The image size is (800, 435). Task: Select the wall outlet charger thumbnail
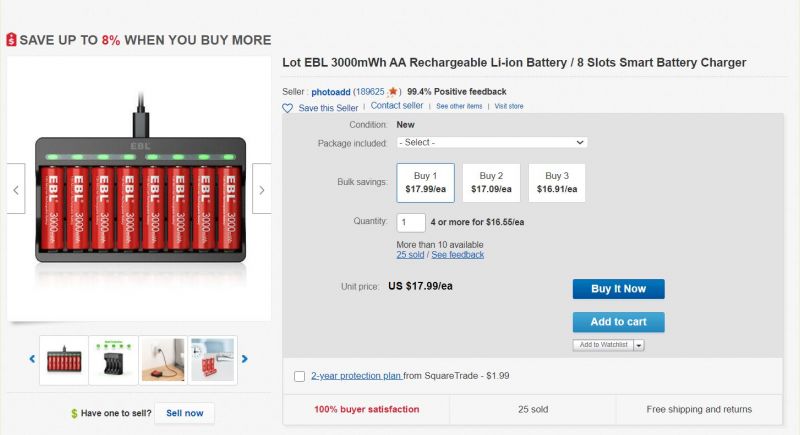coord(163,360)
